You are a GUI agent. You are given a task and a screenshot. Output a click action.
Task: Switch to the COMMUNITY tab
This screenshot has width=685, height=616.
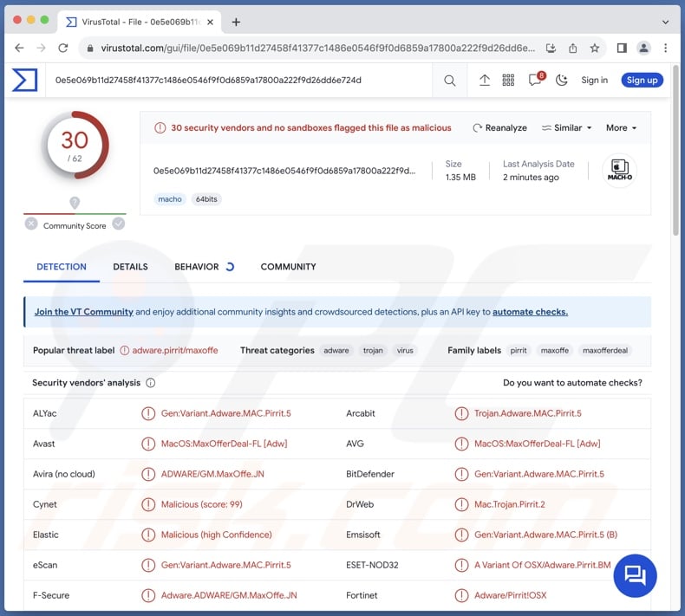(x=289, y=267)
